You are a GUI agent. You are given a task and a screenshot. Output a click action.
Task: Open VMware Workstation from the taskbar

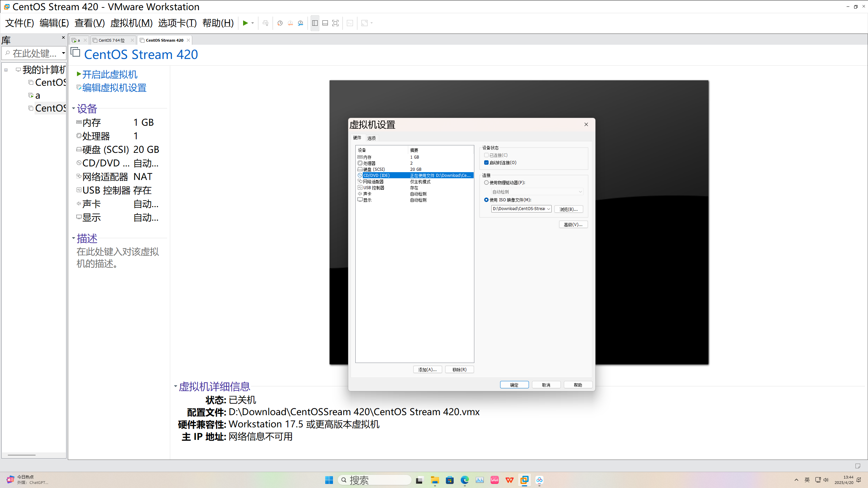(x=525, y=480)
